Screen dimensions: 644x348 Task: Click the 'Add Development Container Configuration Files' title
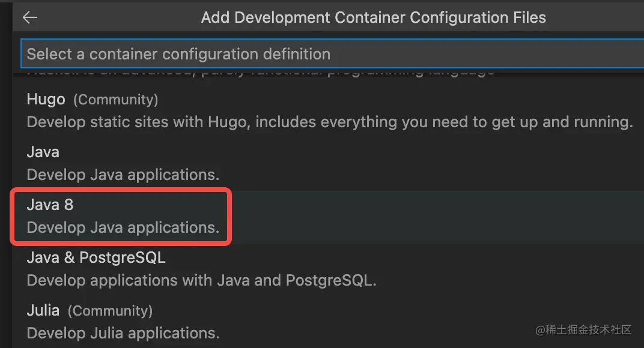point(373,17)
